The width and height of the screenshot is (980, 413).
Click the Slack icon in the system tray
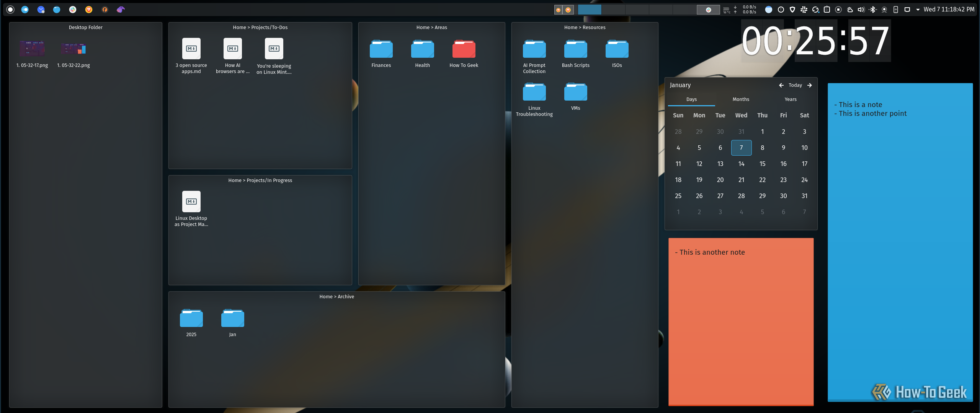[x=804, y=10]
